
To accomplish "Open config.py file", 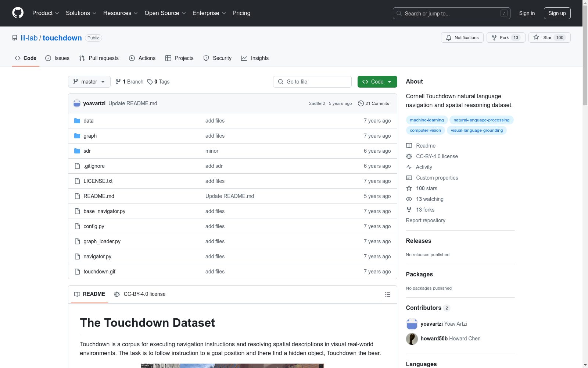I will click(94, 226).
